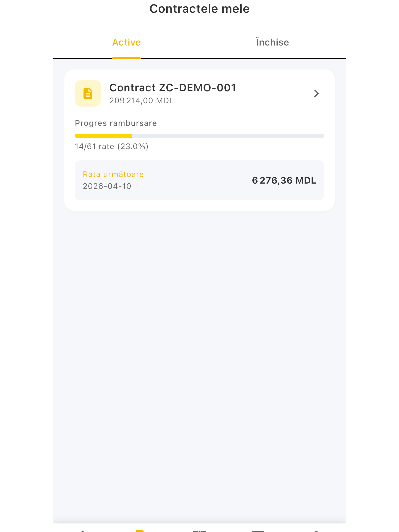This screenshot has width=399, height=532.
Task: Open the card icon in bottom navigation
Action: click(258, 531)
